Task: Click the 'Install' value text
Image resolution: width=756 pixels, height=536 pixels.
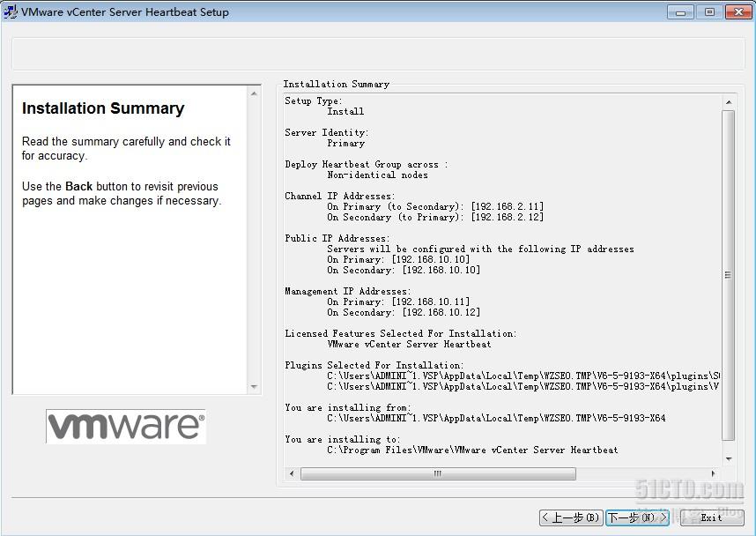Action: pos(345,111)
